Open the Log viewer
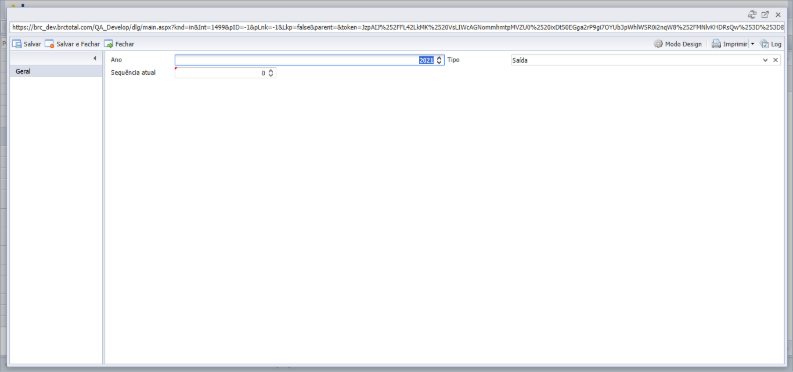Image resolution: width=793 pixels, height=372 pixels. click(771, 44)
